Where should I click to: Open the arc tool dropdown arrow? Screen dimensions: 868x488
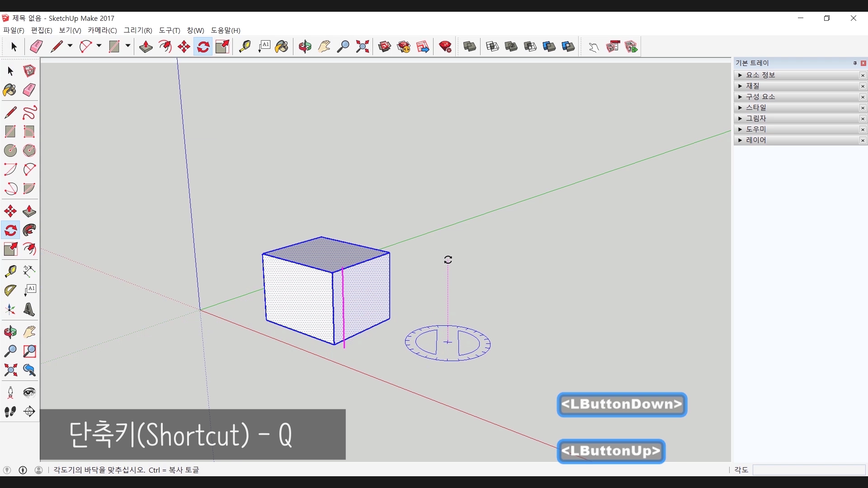[x=99, y=46]
